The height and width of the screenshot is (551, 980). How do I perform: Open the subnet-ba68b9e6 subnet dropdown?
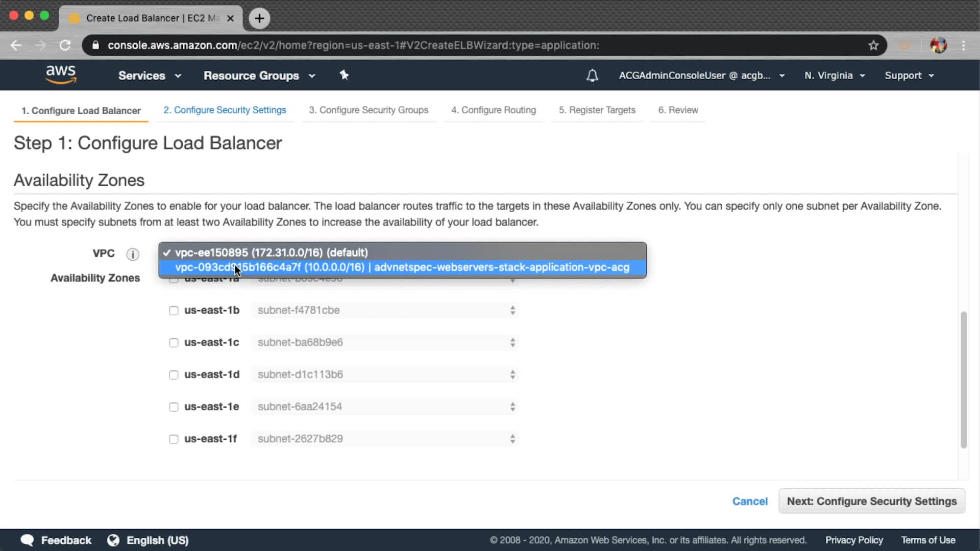(385, 342)
